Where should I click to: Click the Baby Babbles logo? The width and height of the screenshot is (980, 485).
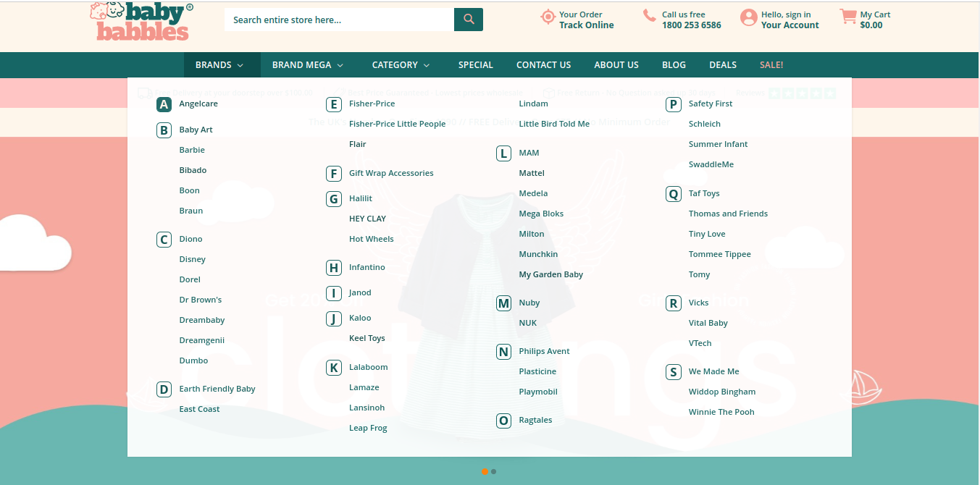142,20
